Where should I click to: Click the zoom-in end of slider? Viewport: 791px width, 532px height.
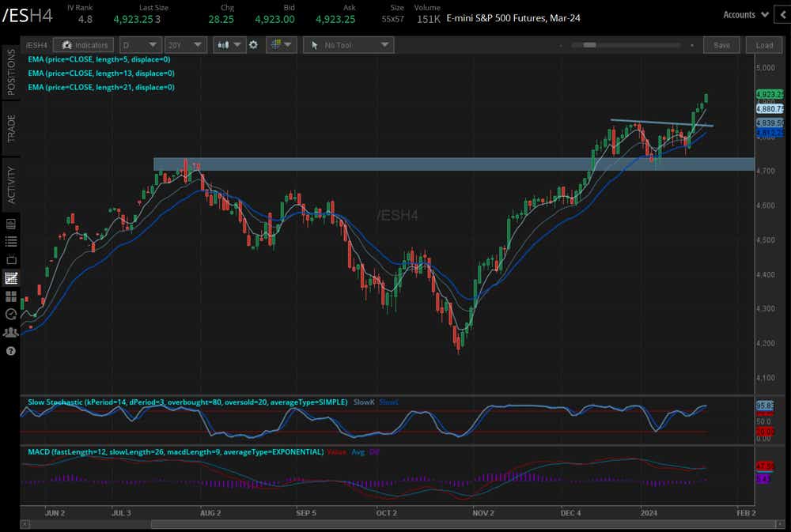click(x=692, y=45)
